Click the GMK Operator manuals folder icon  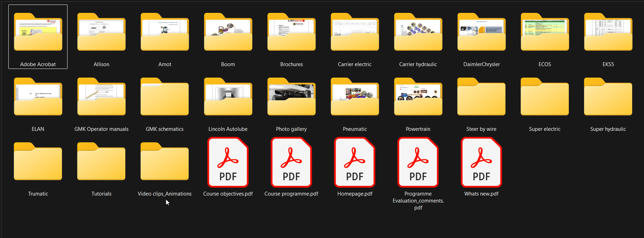101,97
